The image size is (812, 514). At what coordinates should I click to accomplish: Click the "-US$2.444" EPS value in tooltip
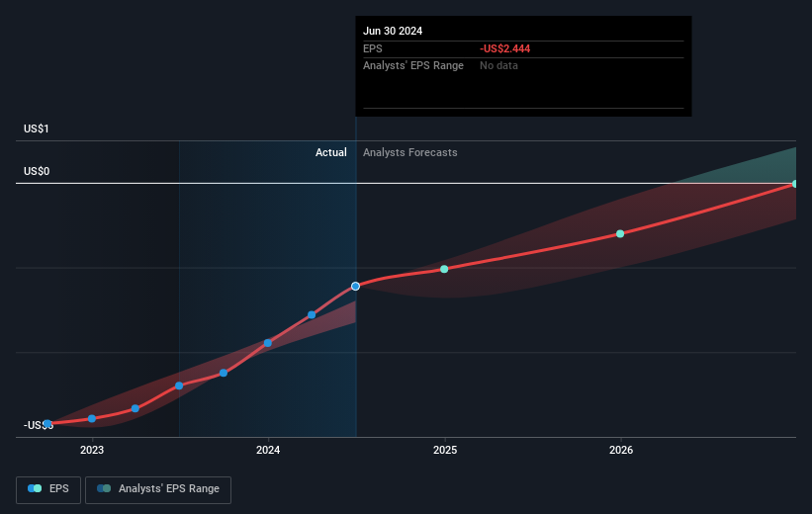pyautogui.click(x=505, y=48)
